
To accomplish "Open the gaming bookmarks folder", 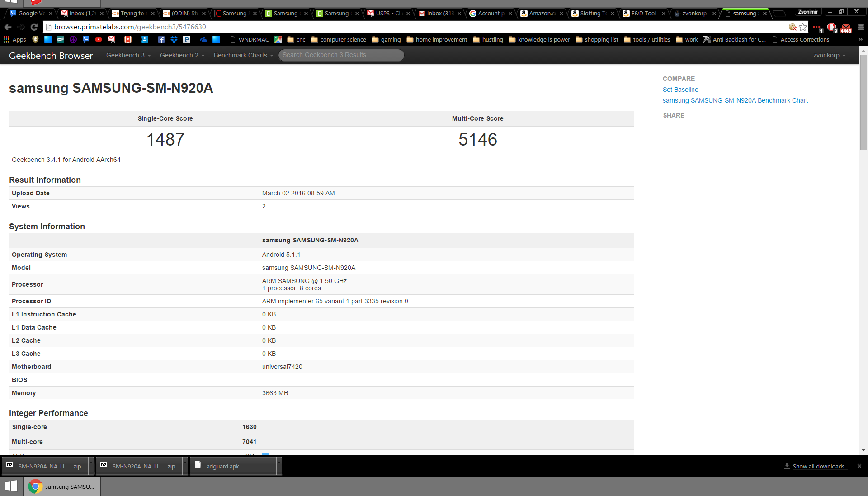I will pyautogui.click(x=387, y=40).
